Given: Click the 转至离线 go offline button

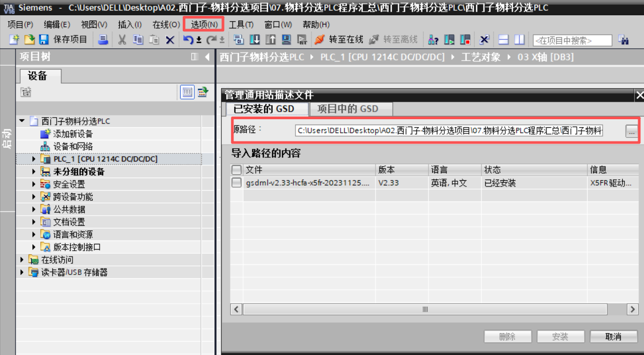Looking at the screenshot, I should [393, 40].
